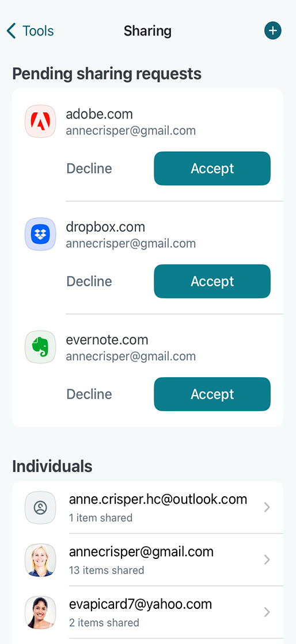296x644 pixels.
Task: Expand chevron next to annecrisper@gmail.com individual
Action: (267, 560)
